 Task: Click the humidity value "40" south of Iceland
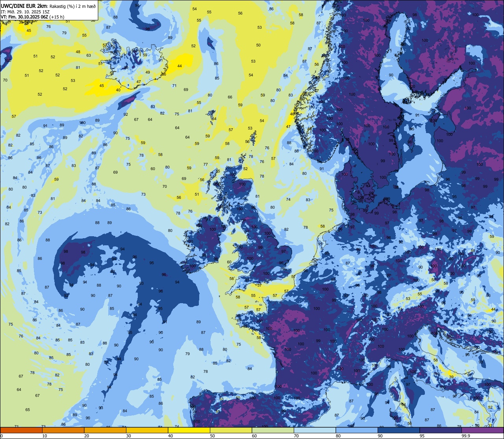tap(118, 90)
